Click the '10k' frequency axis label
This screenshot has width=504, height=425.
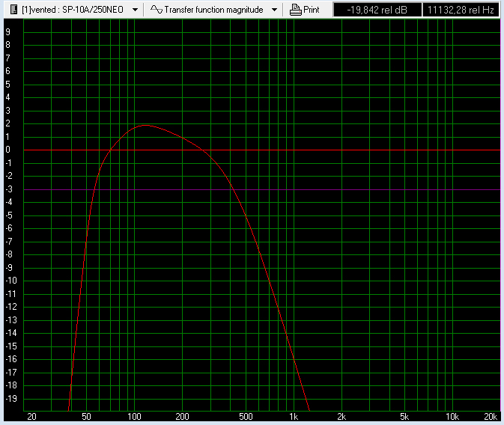point(452,417)
